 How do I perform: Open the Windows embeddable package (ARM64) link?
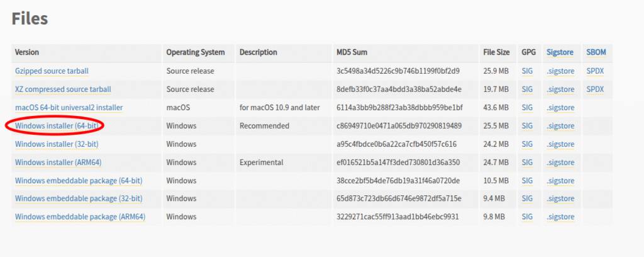[80, 217]
